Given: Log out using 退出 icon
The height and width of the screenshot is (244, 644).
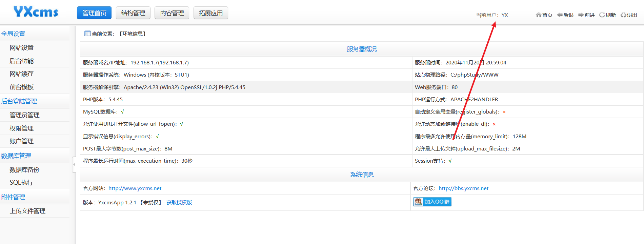Looking at the screenshot, I should [x=629, y=15].
